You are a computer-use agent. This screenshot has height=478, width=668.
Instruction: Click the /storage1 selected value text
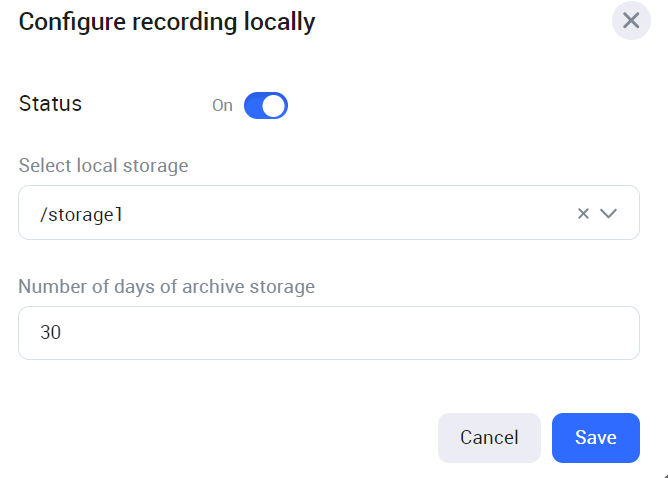point(81,214)
